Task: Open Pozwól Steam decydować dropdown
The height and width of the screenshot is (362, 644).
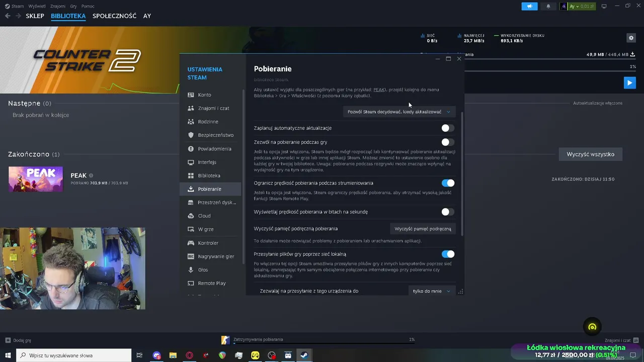Action: click(x=399, y=112)
